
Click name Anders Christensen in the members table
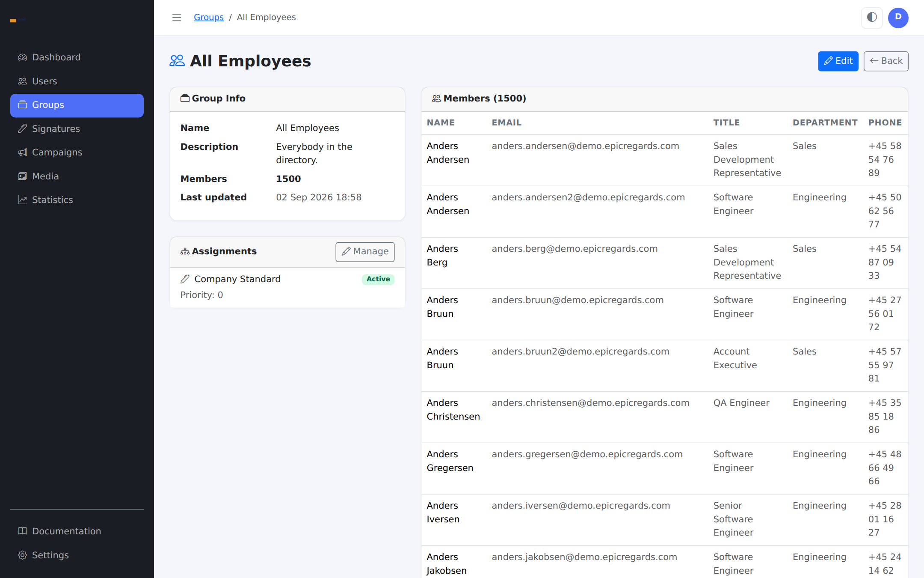[x=453, y=410]
